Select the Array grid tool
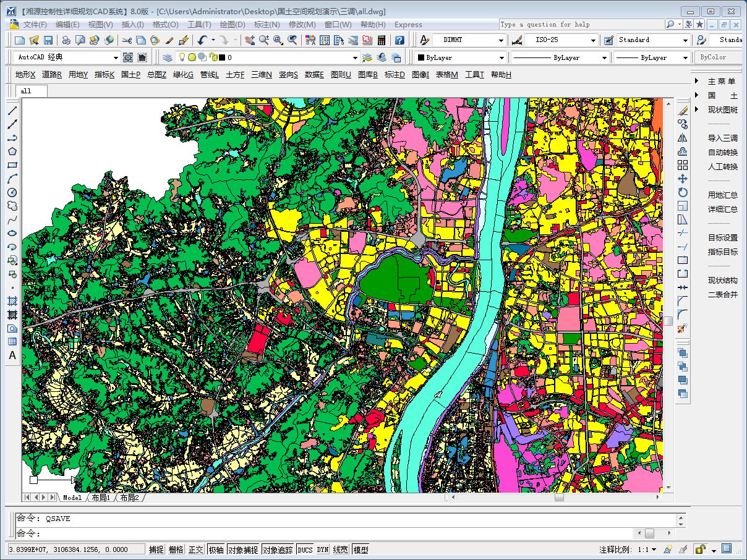 tap(683, 165)
